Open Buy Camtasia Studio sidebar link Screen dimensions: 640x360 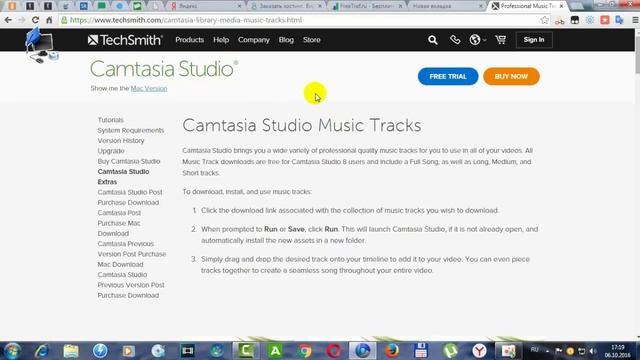[x=129, y=161]
